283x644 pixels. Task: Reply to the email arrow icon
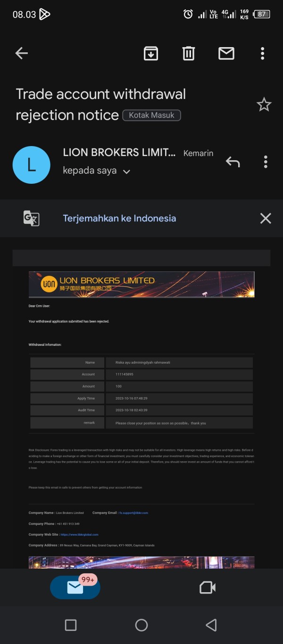point(233,162)
